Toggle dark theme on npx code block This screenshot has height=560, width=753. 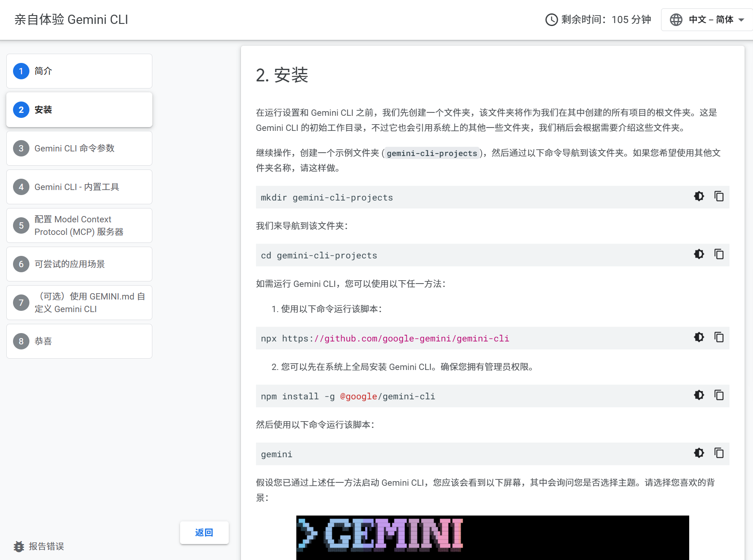pyautogui.click(x=699, y=337)
